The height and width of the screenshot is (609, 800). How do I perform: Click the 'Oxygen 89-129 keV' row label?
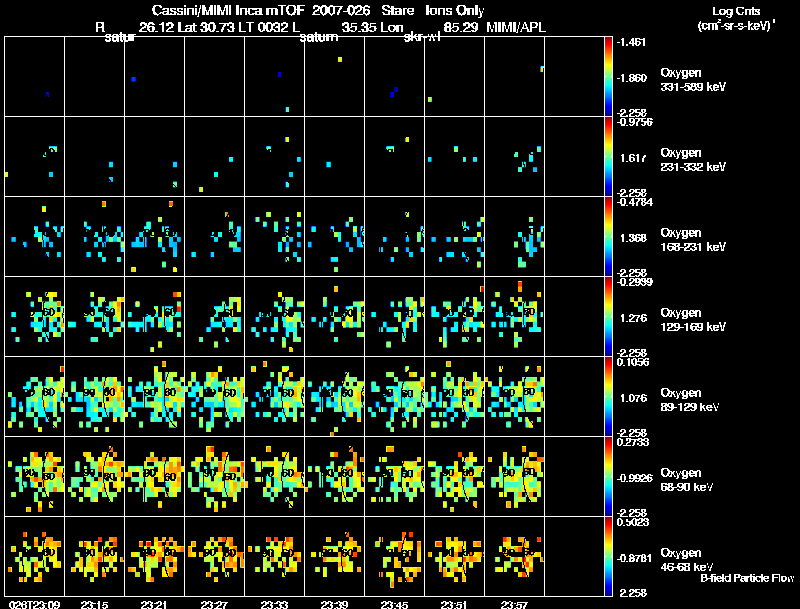point(690,400)
